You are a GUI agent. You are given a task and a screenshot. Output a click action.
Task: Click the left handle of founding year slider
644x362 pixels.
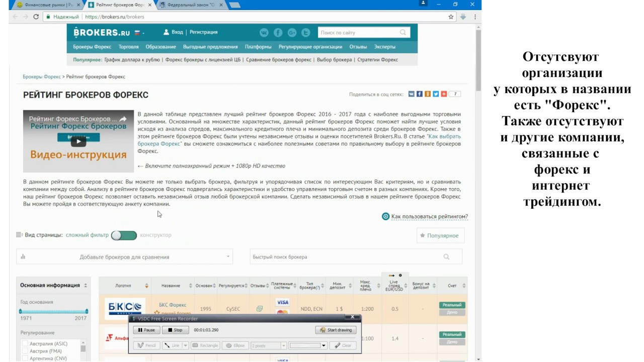[21, 311]
